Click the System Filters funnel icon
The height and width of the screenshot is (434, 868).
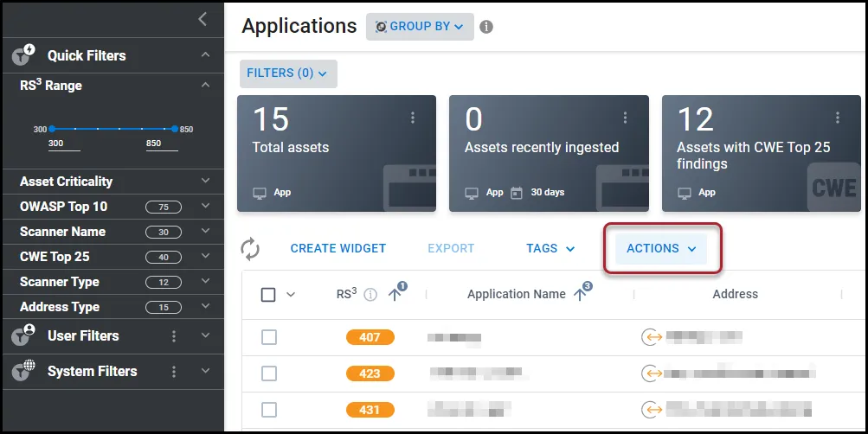click(x=23, y=371)
